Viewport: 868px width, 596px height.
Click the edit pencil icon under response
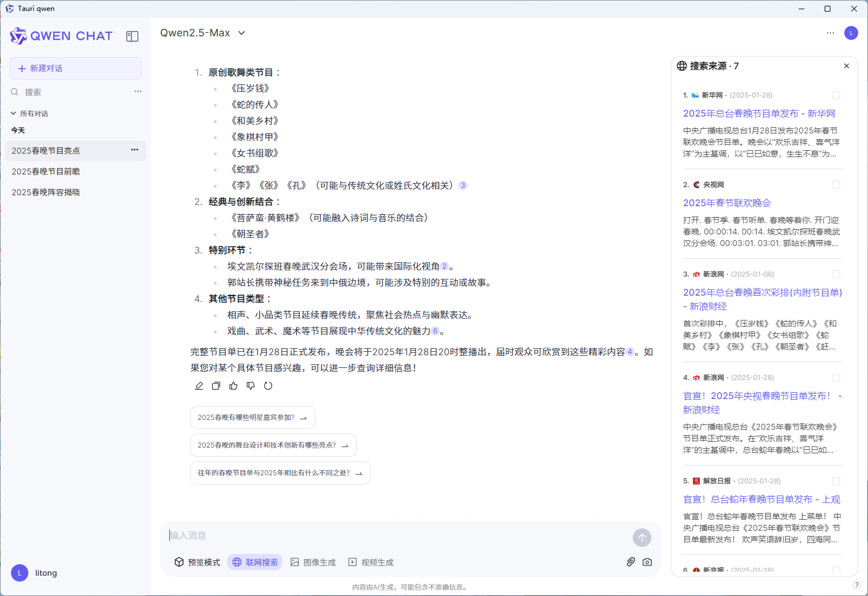click(x=199, y=386)
